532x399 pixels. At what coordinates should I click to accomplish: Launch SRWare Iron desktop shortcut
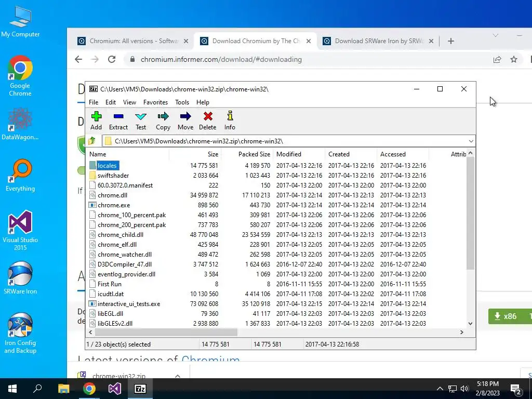click(20, 278)
